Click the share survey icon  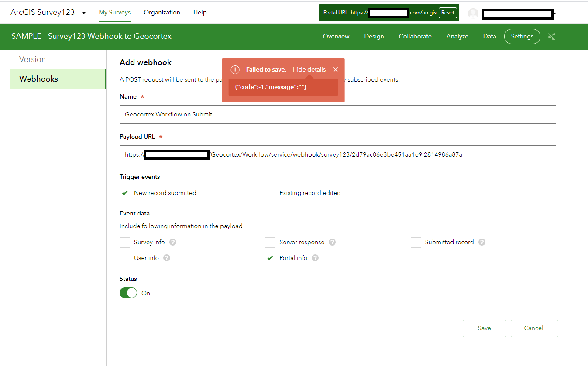point(552,36)
